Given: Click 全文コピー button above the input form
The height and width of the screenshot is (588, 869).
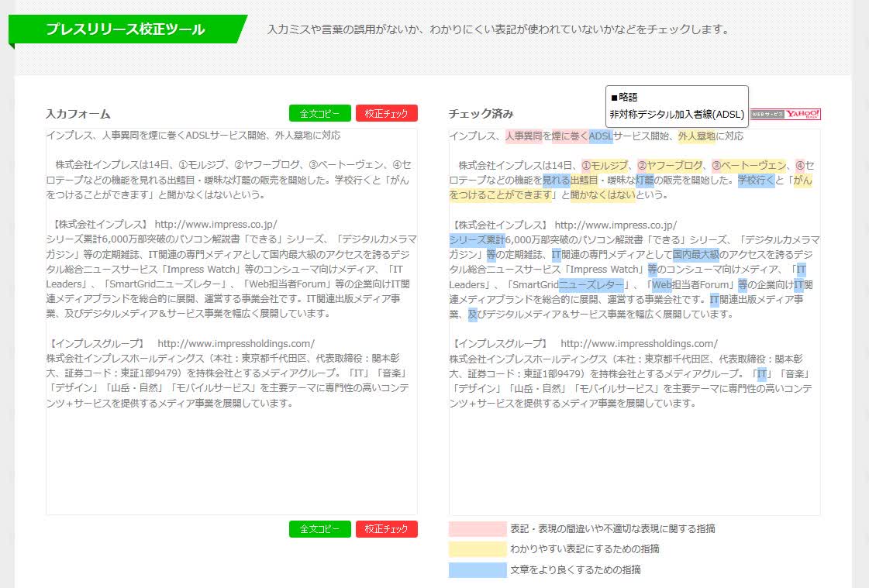Looking at the screenshot, I should (x=320, y=113).
